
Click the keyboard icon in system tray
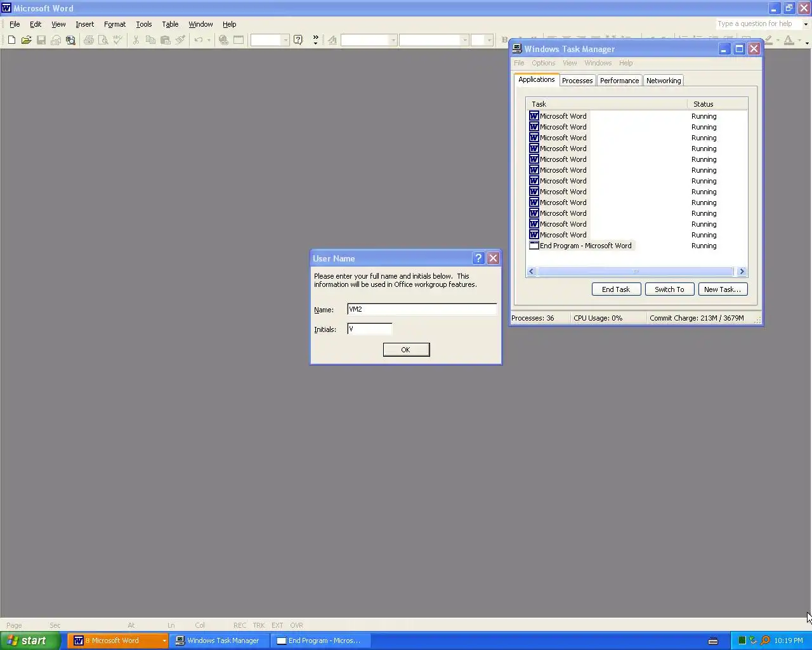713,640
